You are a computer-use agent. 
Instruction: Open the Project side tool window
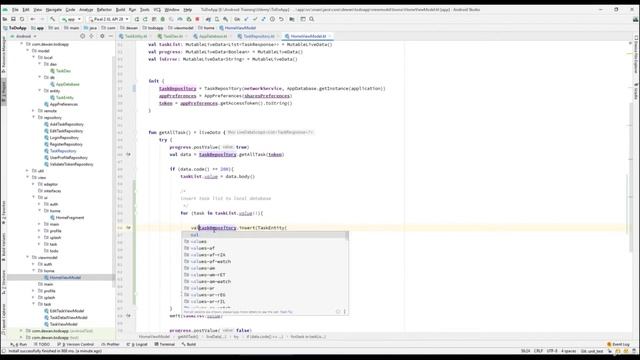[4, 93]
